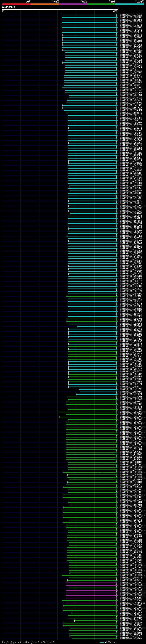
Task: Open the UniRef100_A8DPG3 entry
Action: (131, 17)
